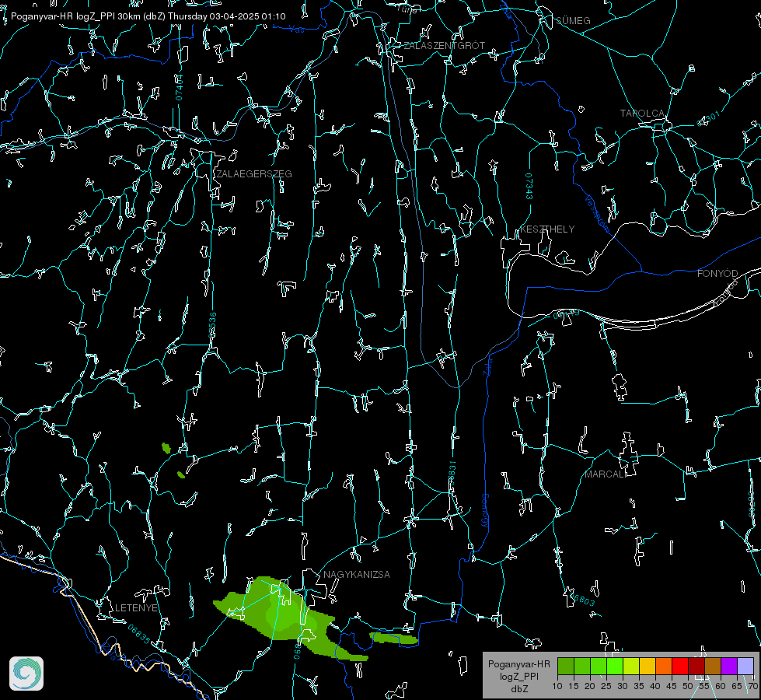Click the Zala river label
761x700 pixels.
[488, 366]
